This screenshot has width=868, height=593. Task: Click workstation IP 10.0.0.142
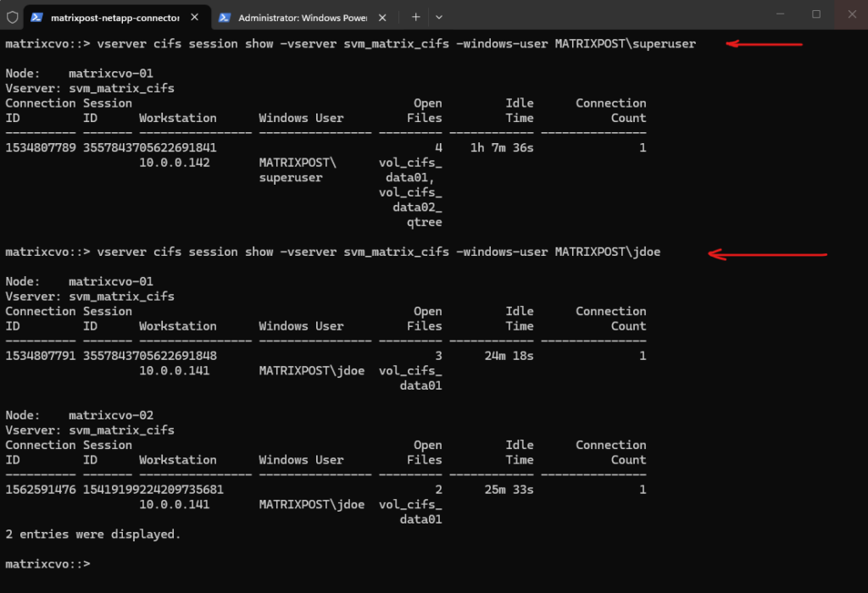[174, 163]
